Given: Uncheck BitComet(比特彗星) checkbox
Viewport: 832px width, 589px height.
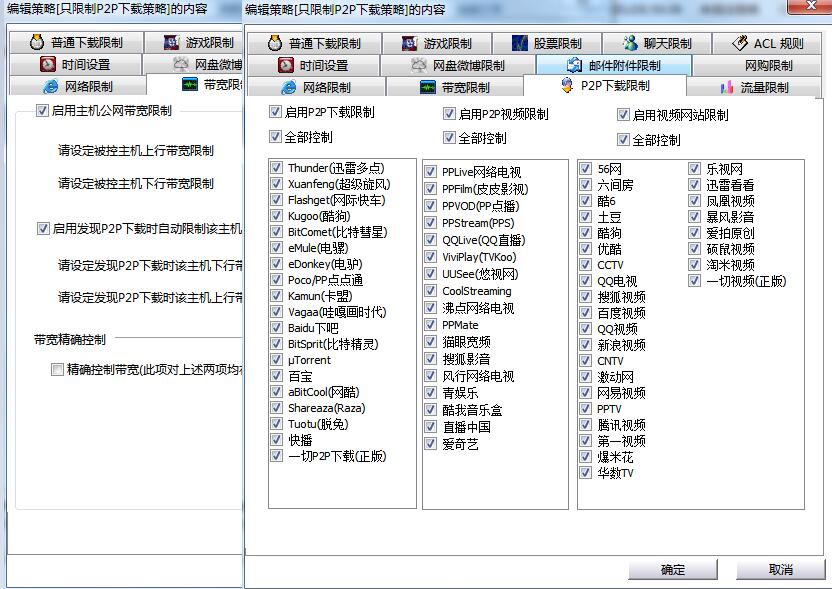Looking at the screenshot, I should coord(276,232).
